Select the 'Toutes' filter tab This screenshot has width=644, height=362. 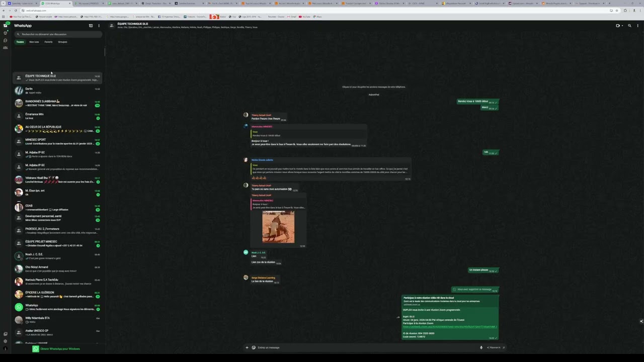[x=20, y=42]
